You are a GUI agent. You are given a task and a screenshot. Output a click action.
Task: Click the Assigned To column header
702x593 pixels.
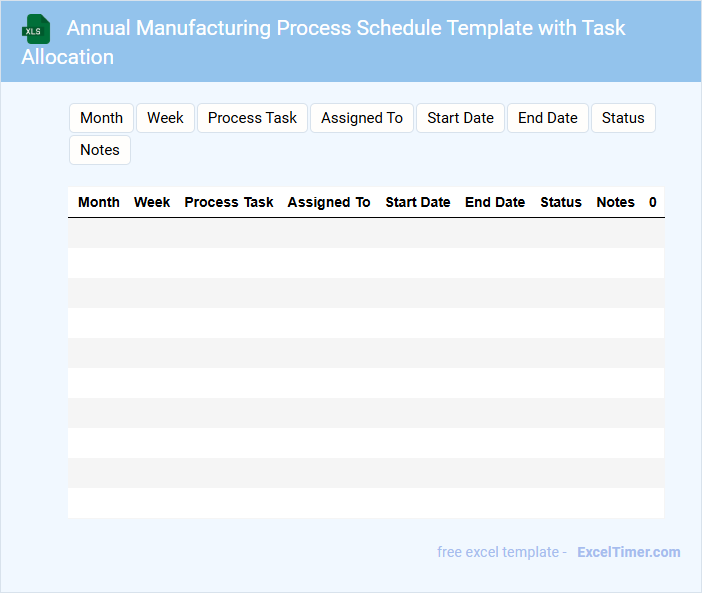click(329, 202)
